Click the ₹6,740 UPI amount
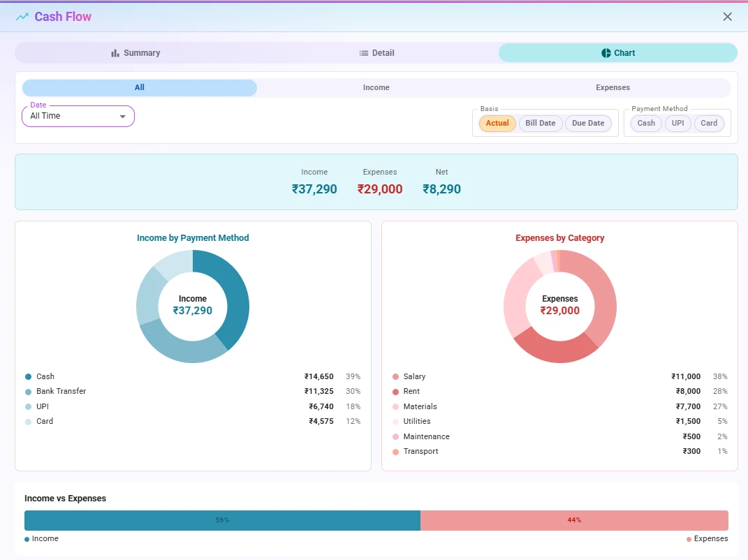 click(321, 407)
